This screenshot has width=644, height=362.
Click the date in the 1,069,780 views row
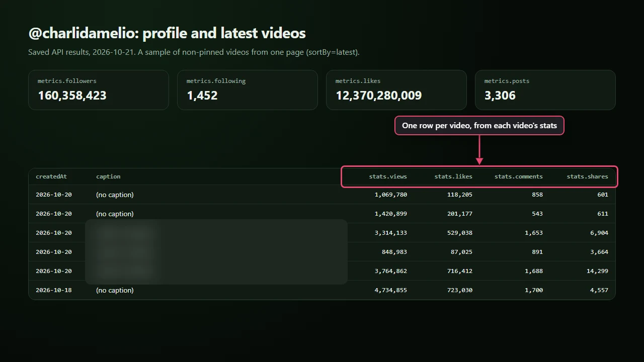point(54,195)
